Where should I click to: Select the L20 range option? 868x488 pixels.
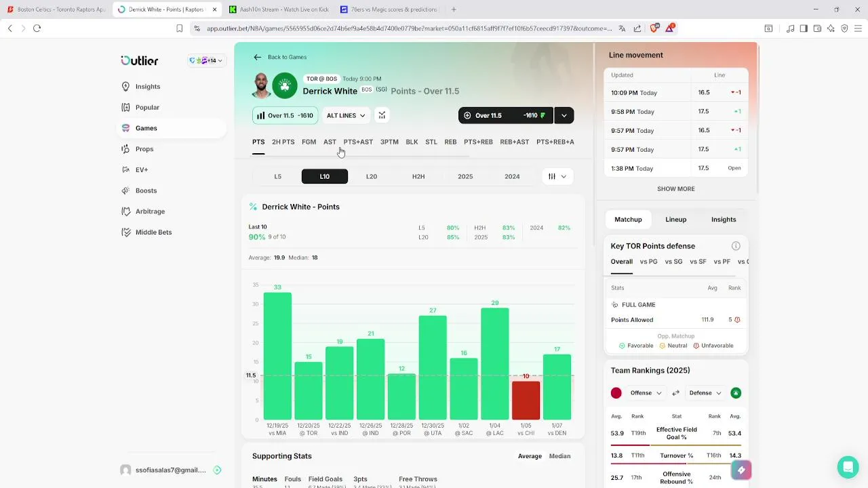click(x=372, y=176)
